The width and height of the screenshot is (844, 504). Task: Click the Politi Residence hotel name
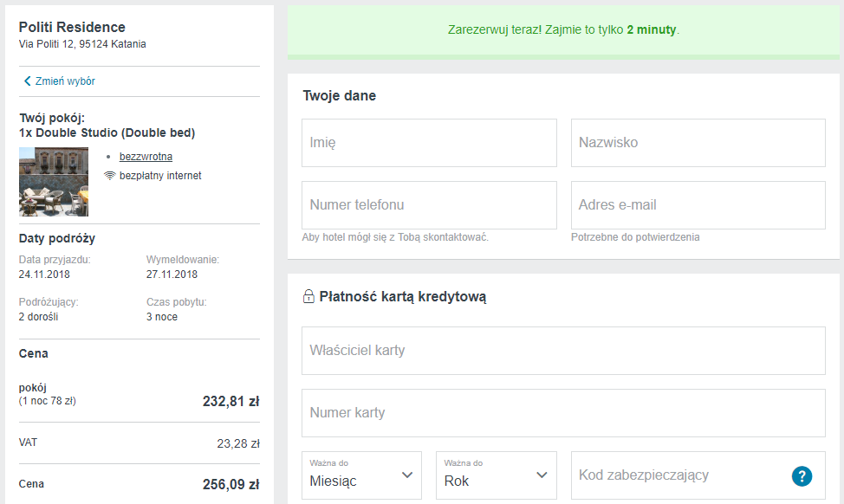(x=72, y=27)
